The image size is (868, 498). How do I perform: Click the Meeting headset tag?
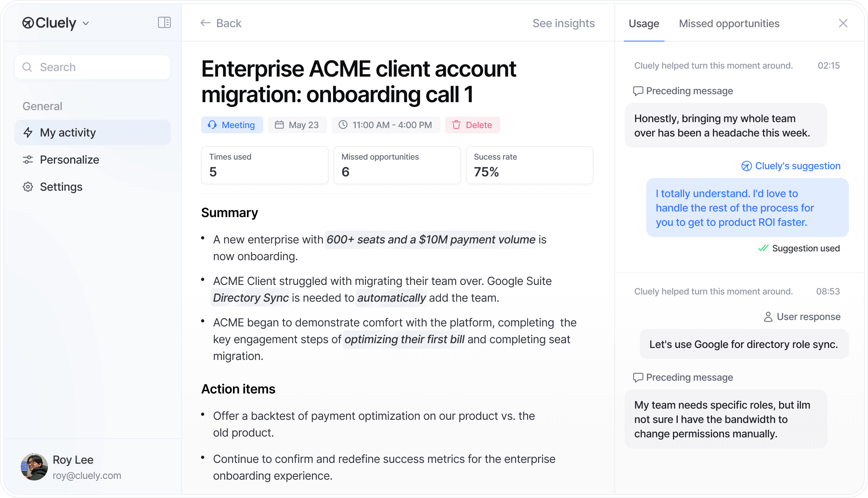tap(232, 125)
